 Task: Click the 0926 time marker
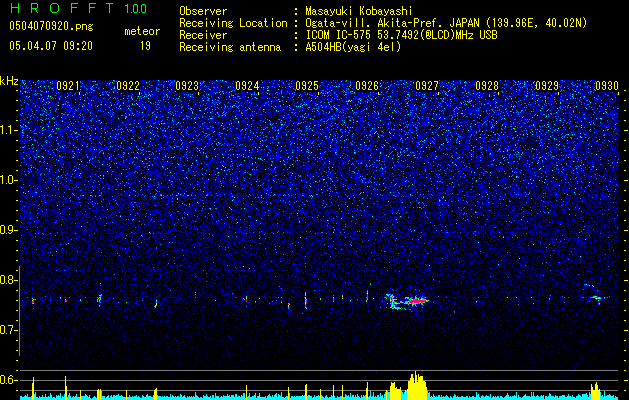[367, 85]
